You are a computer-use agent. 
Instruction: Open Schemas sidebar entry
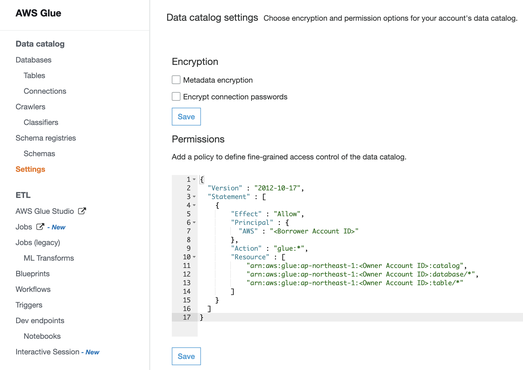coord(39,154)
